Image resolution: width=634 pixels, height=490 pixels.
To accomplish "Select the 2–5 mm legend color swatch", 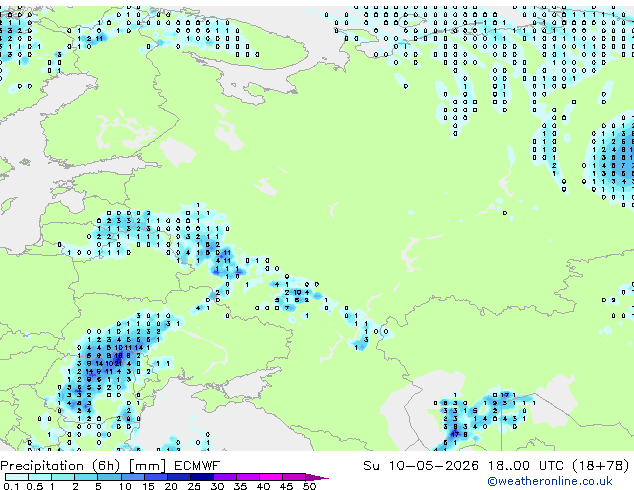I will pyautogui.click(x=86, y=477).
